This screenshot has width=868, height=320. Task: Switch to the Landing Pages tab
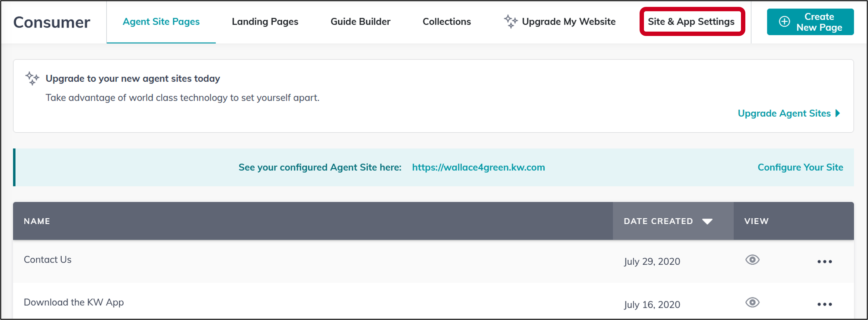click(x=265, y=22)
